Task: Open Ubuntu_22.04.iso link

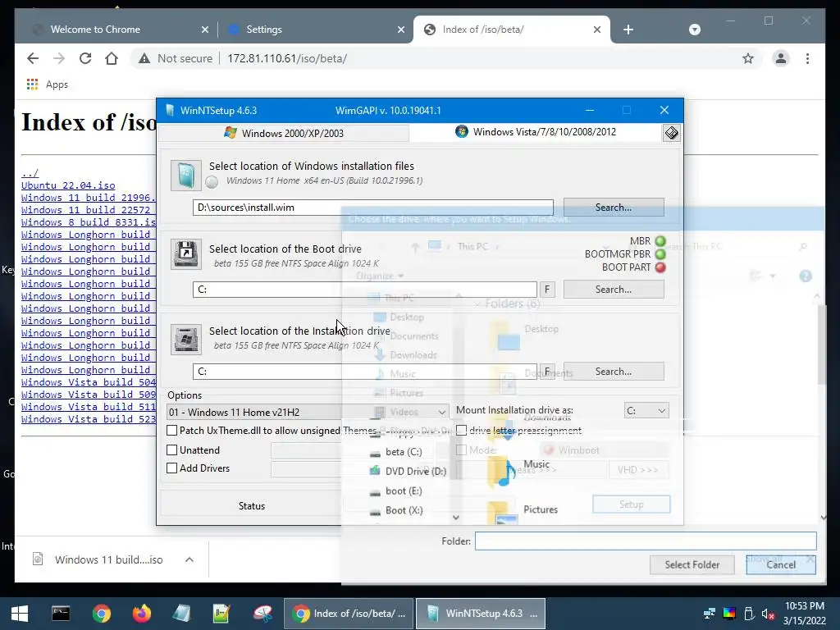Action: click(x=68, y=185)
